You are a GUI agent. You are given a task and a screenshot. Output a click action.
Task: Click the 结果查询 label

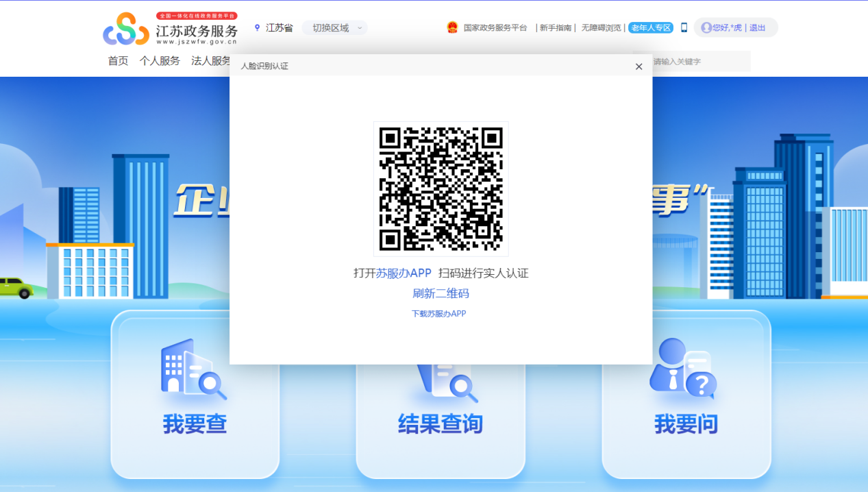click(441, 424)
